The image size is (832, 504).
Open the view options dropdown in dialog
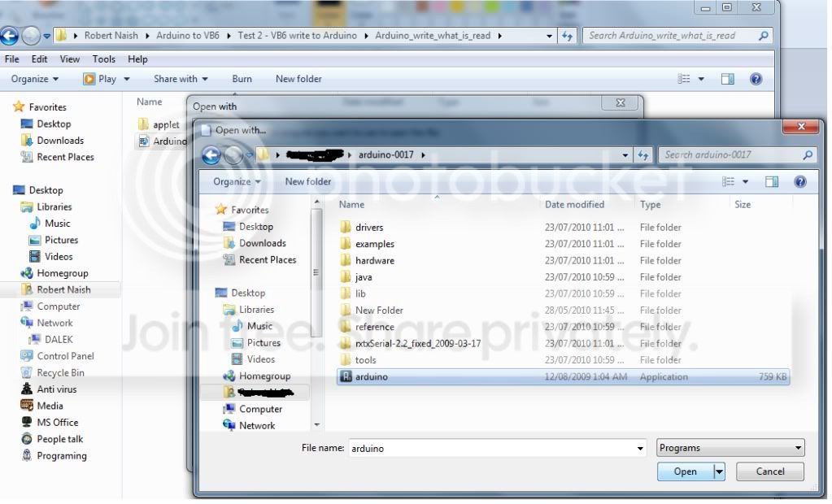click(745, 182)
